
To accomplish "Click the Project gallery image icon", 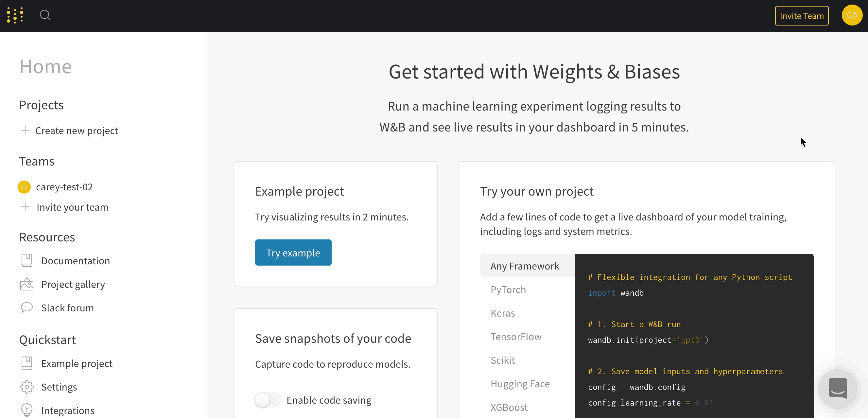I will [26, 284].
